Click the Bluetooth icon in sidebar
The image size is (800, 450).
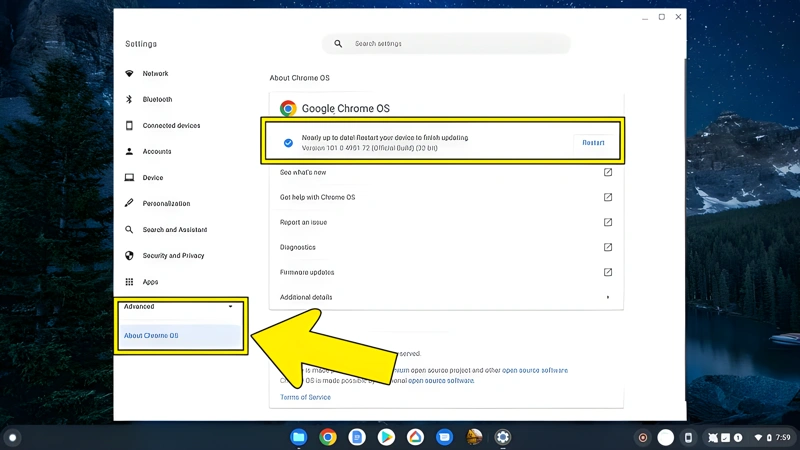pyautogui.click(x=129, y=99)
